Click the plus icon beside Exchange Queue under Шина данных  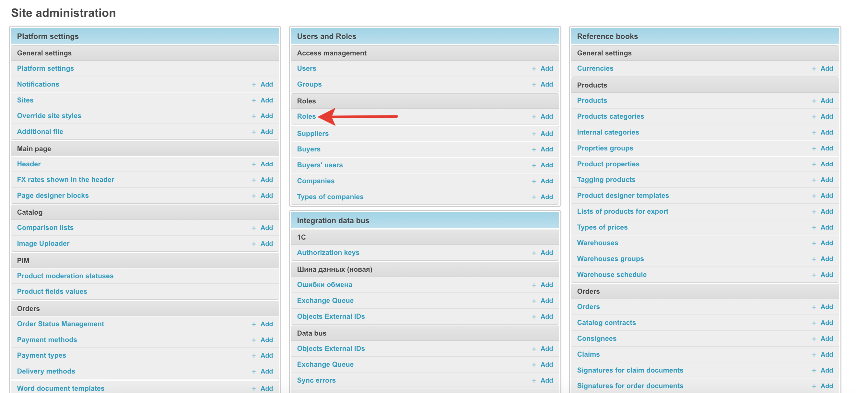534,301
